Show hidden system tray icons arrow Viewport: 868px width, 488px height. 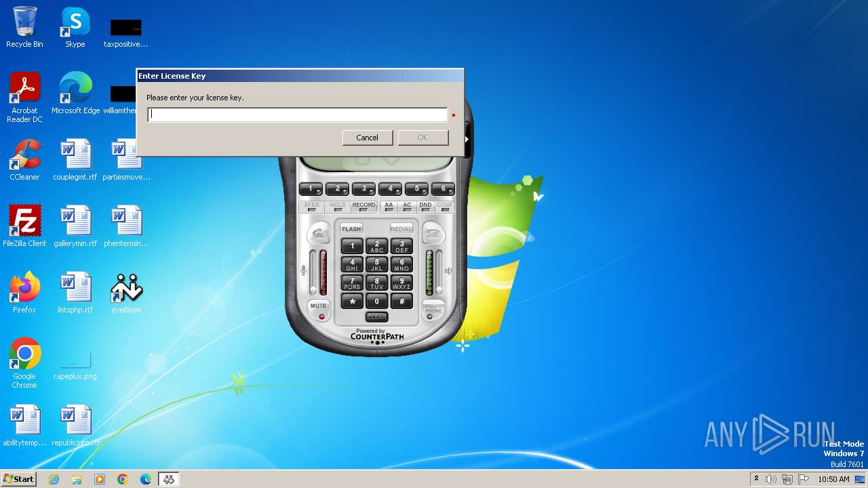point(756,479)
